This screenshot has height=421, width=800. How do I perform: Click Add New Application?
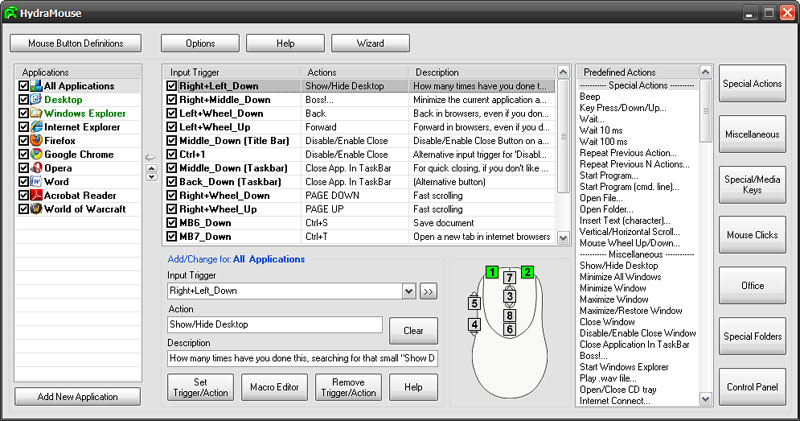click(78, 397)
